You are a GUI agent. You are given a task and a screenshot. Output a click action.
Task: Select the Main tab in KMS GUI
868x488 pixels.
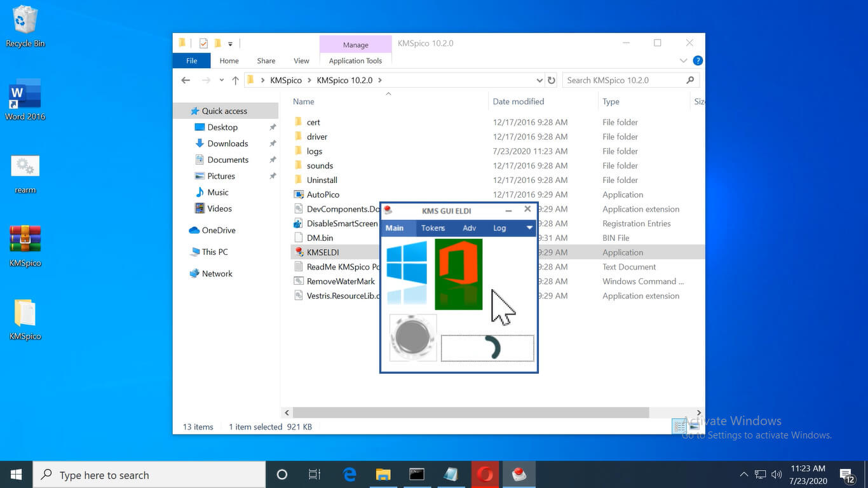395,228
